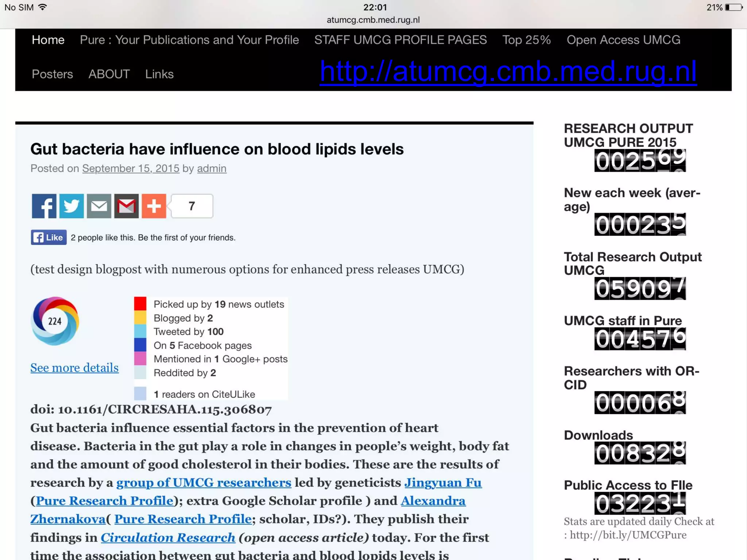747x560 pixels.
Task: Click the red news outlets color swatch
Action: pos(140,304)
